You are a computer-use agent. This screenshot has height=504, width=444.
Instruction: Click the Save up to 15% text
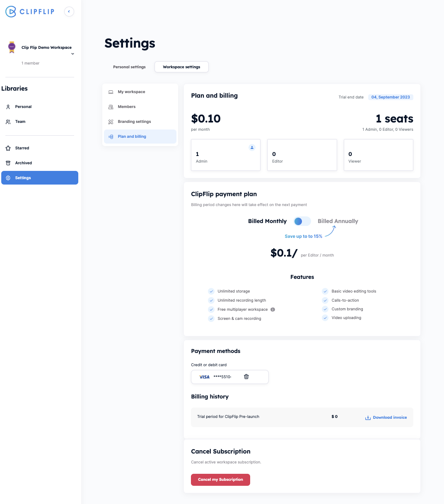(304, 236)
